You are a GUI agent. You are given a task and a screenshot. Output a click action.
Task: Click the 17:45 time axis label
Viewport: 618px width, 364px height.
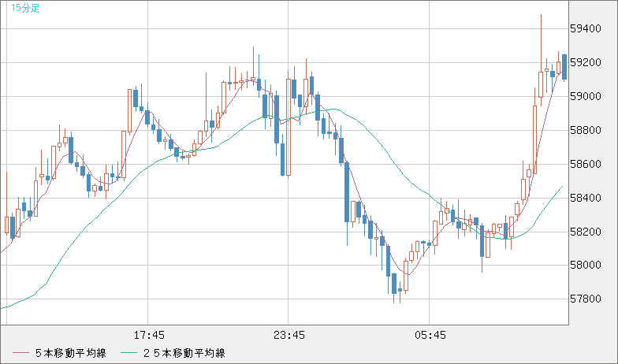[x=149, y=336]
